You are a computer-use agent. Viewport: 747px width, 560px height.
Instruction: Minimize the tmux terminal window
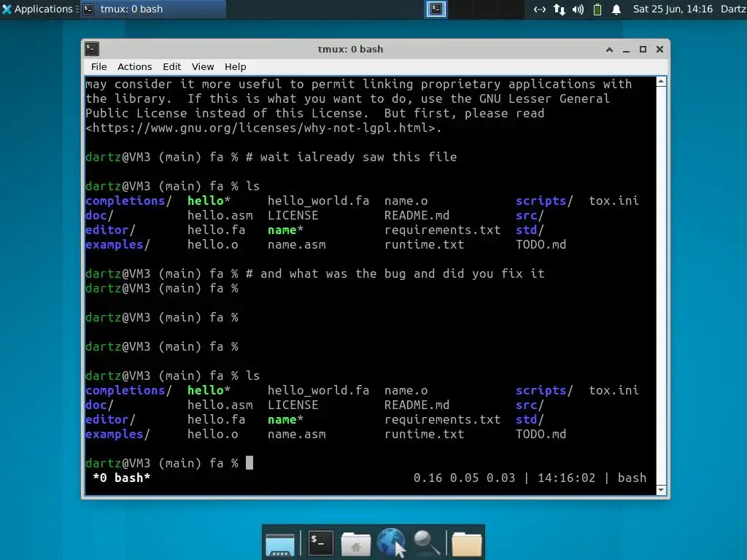(626, 49)
